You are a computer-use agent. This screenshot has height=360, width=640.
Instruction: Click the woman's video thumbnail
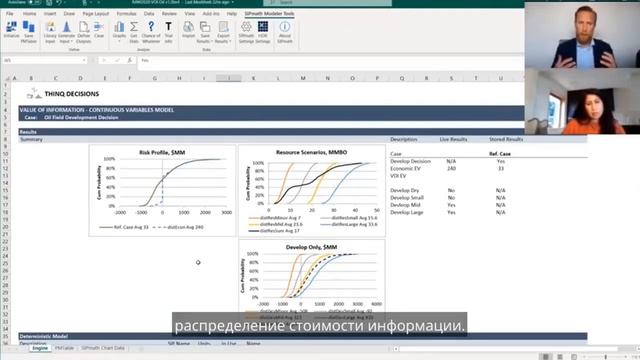coord(582,101)
